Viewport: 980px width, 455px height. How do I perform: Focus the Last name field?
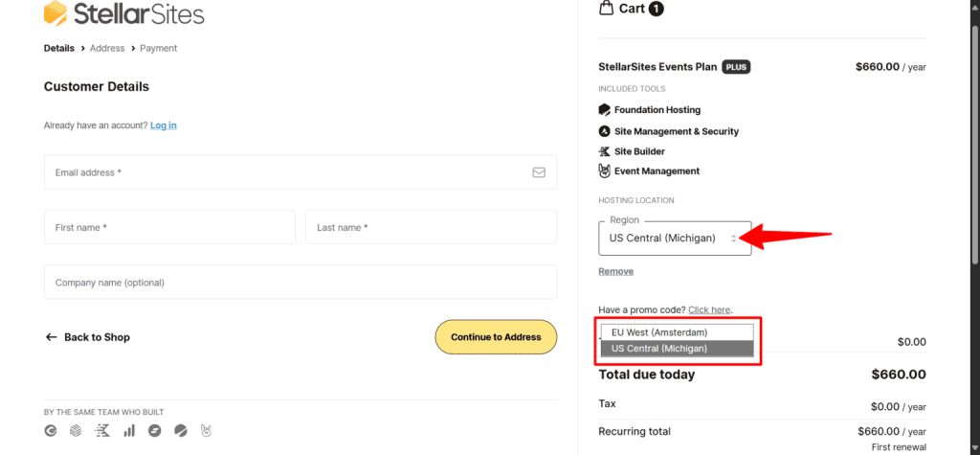[432, 227]
